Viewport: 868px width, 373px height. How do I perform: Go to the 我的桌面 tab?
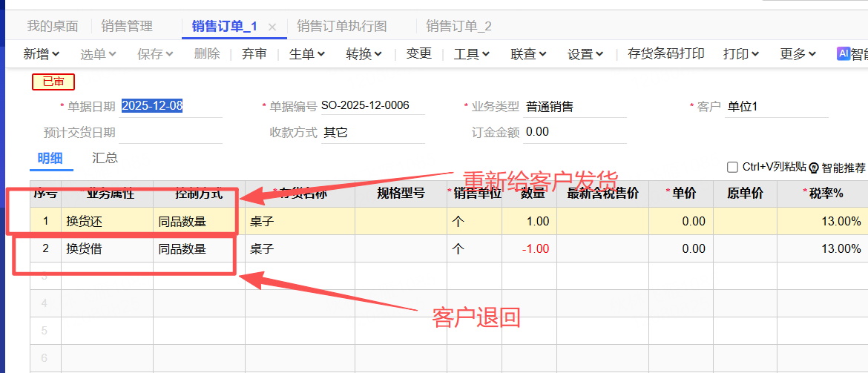click(x=53, y=27)
